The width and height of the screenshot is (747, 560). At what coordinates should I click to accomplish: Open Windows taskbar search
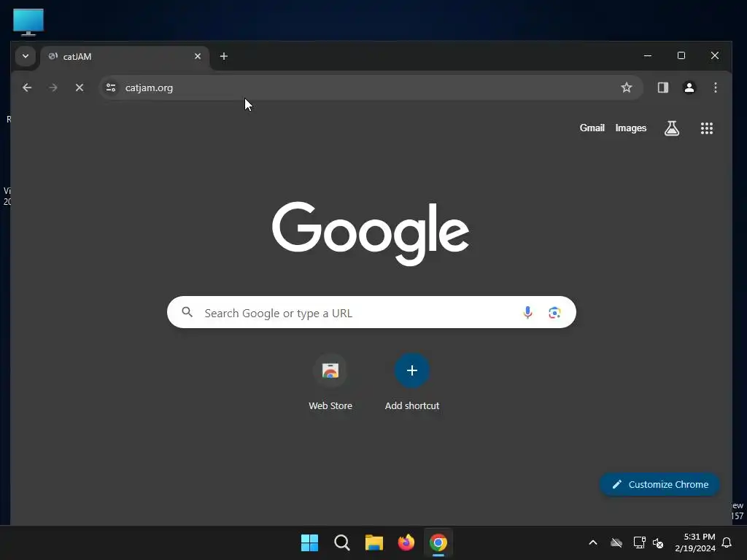pos(342,542)
